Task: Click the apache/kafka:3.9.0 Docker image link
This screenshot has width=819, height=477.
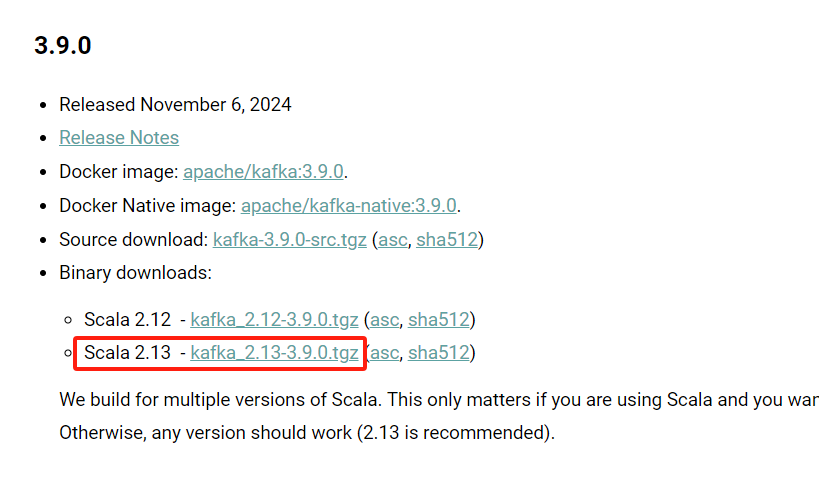Action: [x=264, y=172]
